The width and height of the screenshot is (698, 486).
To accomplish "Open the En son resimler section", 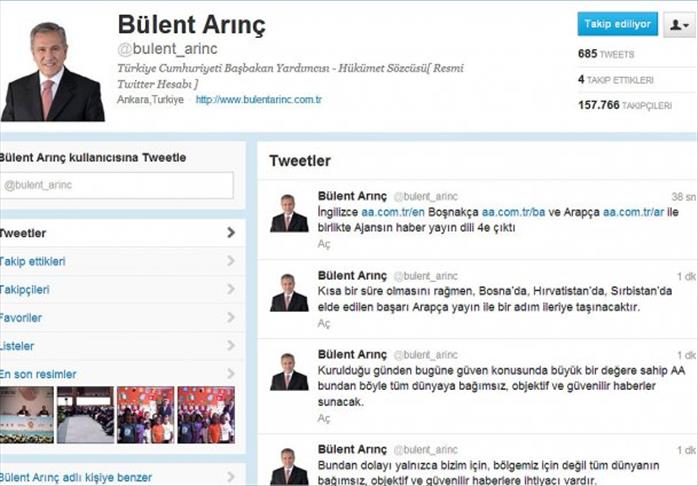I will (x=118, y=374).
